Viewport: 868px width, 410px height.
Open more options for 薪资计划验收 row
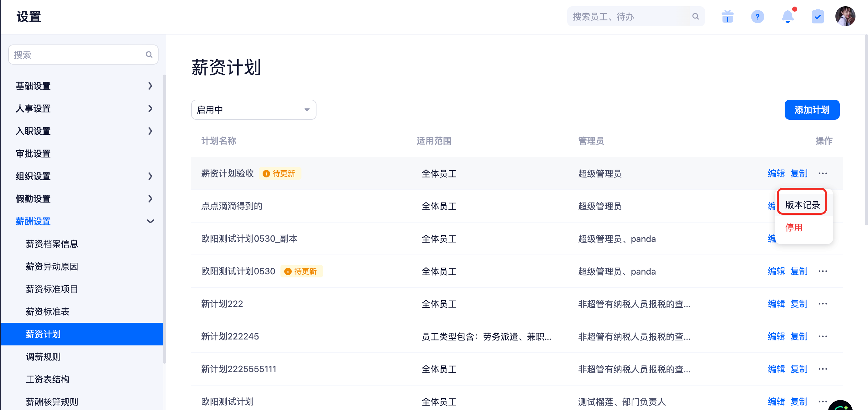click(823, 173)
